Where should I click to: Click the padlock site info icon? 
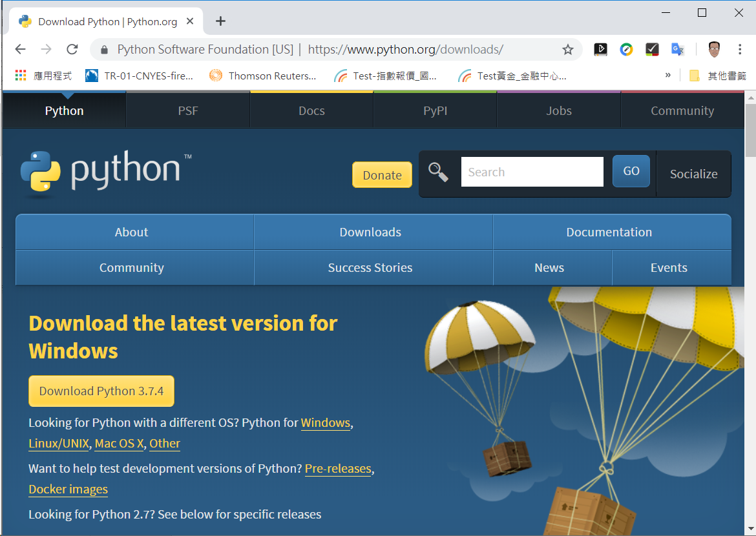click(104, 50)
